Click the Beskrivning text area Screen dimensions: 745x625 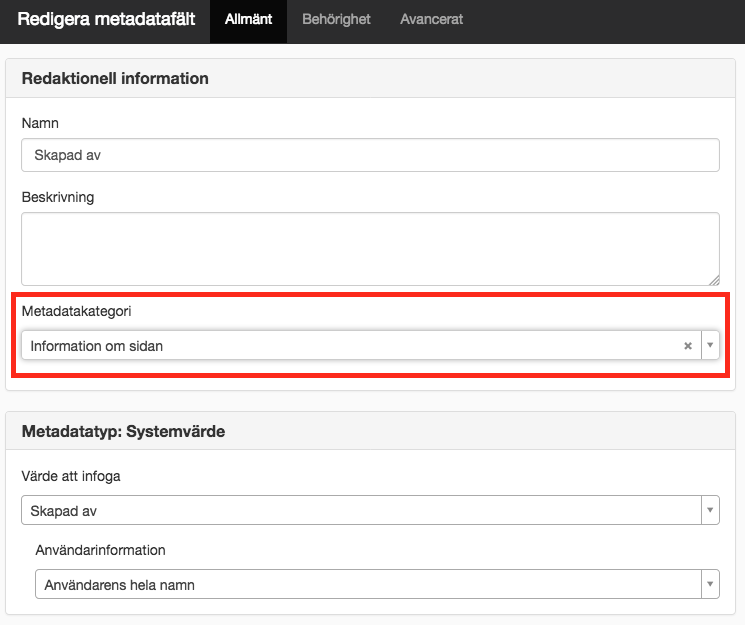click(x=371, y=249)
